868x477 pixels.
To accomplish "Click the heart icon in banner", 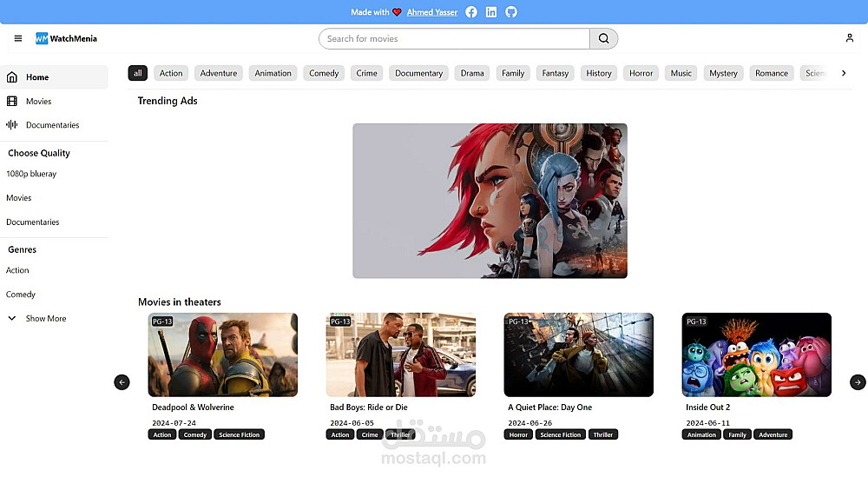I will coord(397,12).
